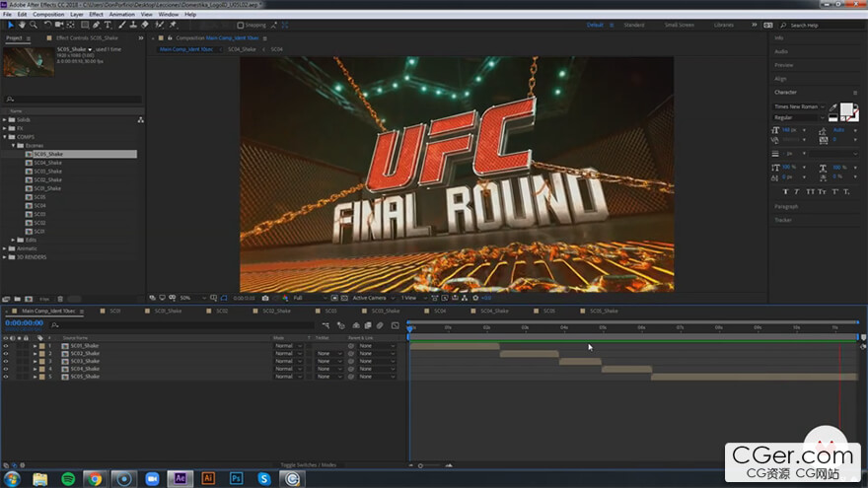Expand the Solids folder in Project

4,120
